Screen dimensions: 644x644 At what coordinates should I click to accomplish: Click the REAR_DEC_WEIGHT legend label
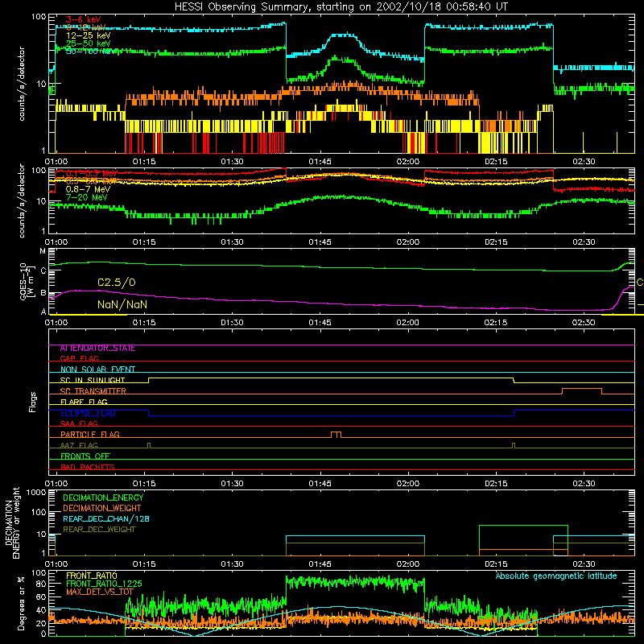click(99, 530)
